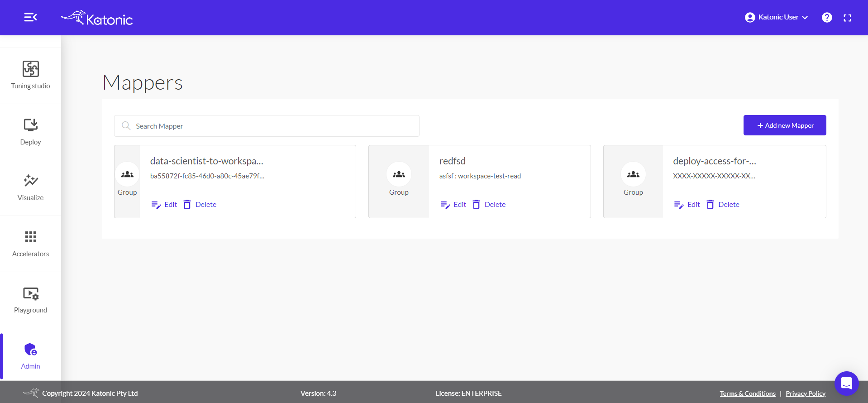Open Visualize in the sidebar
The height and width of the screenshot is (403, 868).
click(31, 188)
